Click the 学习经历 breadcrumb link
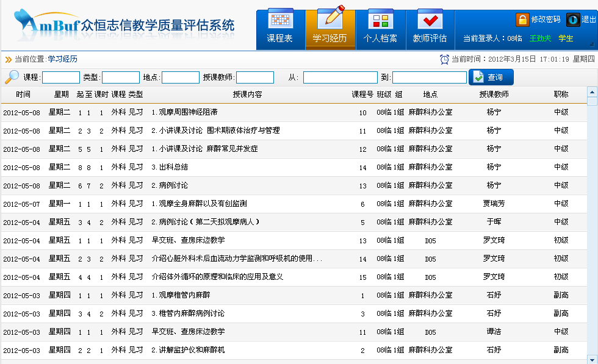598x364 pixels. pyautogui.click(x=62, y=59)
